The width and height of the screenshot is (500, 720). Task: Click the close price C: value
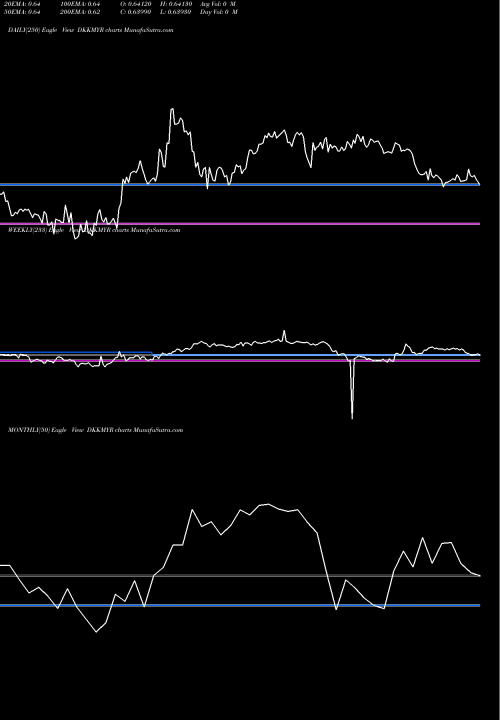(x=136, y=12)
